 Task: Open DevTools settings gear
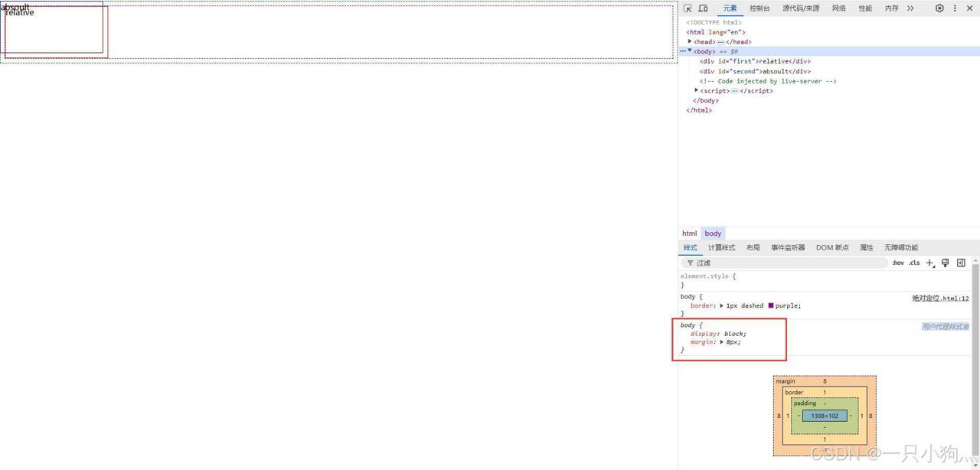click(x=939, y=8)
